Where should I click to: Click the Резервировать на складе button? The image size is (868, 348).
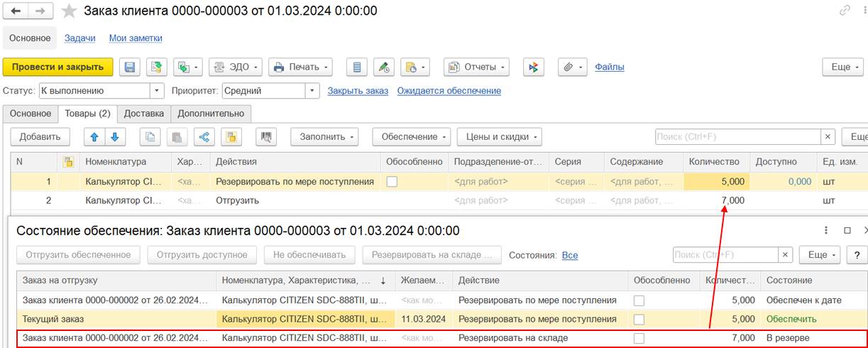click(x=432, y=254)
